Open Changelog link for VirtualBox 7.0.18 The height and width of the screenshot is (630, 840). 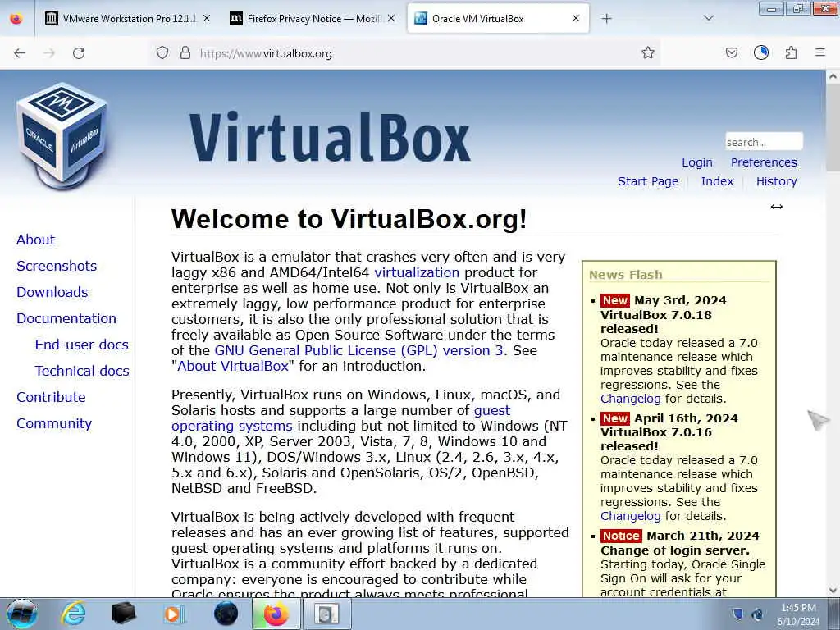click(x=631, y=399)
